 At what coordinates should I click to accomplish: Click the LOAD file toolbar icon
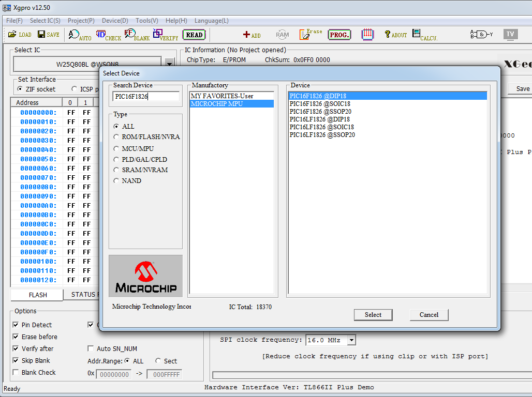20,35
